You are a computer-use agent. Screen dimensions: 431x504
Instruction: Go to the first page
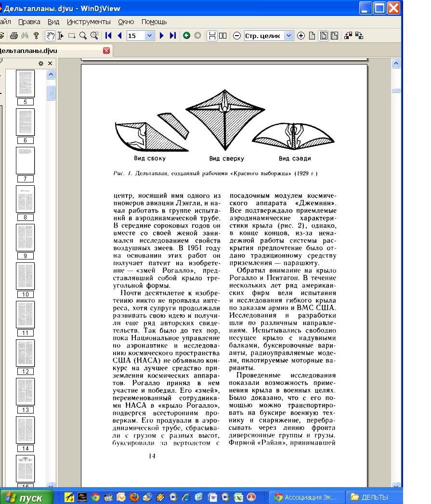(x=108, y=36)
